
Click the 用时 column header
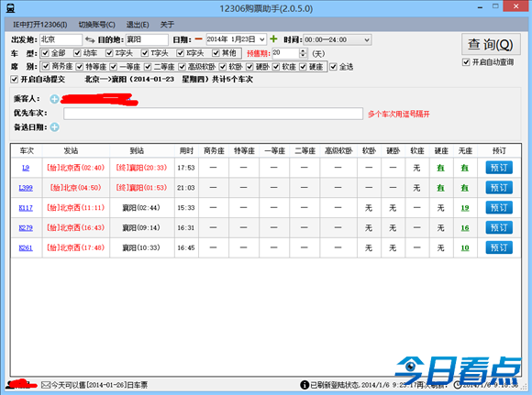pyautogui.click(x=186, y=150)
